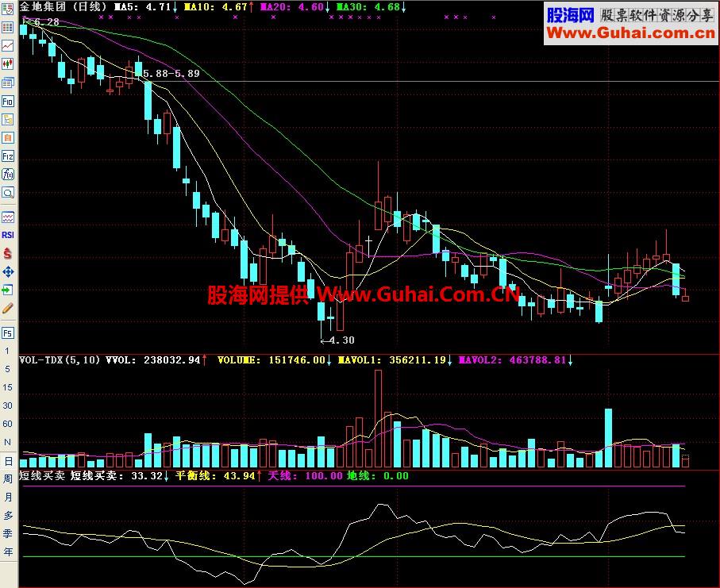
Task: Click the 5.88-5.89 price annotation
Action: (171, 74)
